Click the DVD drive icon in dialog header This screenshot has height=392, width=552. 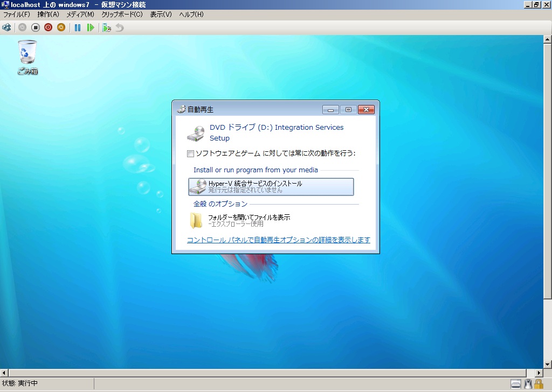(196, 134)
